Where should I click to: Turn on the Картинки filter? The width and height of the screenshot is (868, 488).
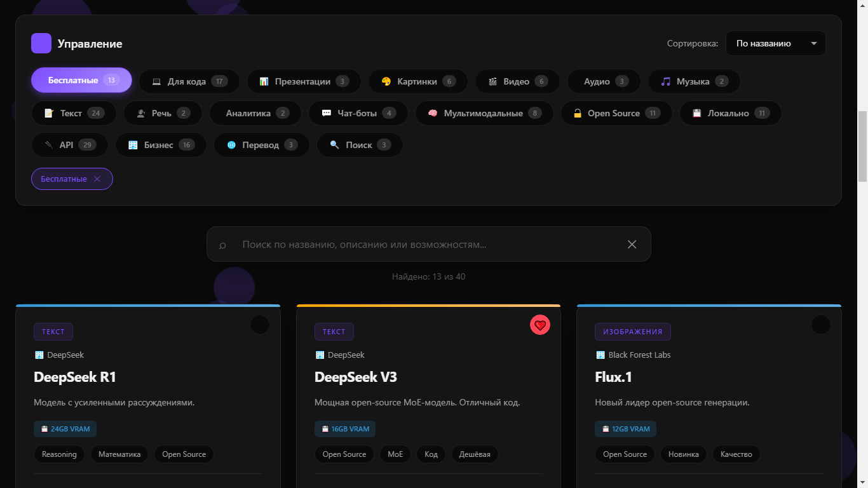click(x=417, y=81)
